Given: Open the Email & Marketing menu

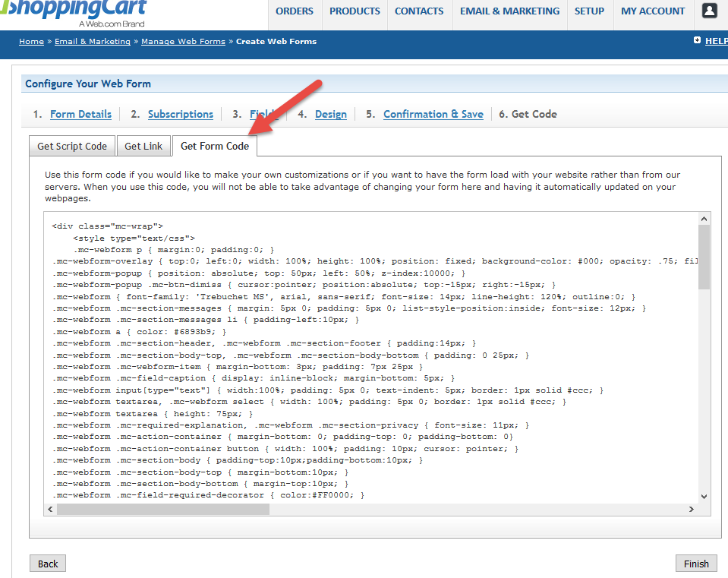Looking at the screenshot, I should click(509, 11).
